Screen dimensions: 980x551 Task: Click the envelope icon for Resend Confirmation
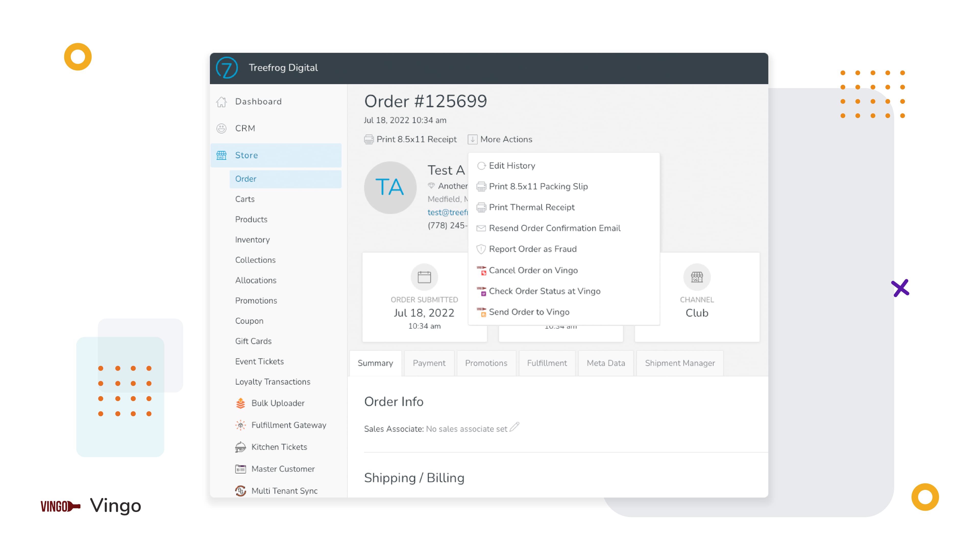point(481,228)
